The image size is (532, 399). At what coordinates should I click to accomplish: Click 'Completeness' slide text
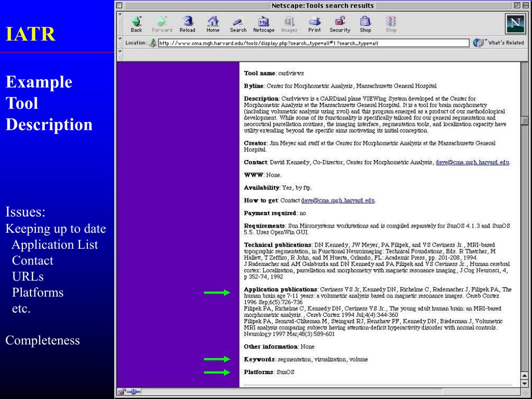point(43,340)
